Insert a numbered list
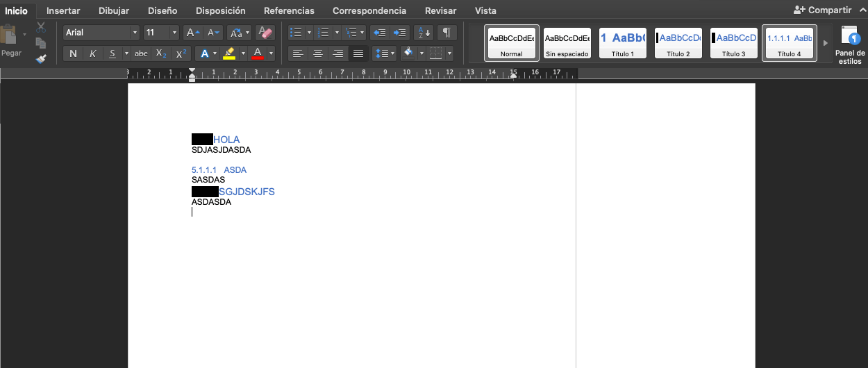868x368 pixels. click(x=323, y=33)
